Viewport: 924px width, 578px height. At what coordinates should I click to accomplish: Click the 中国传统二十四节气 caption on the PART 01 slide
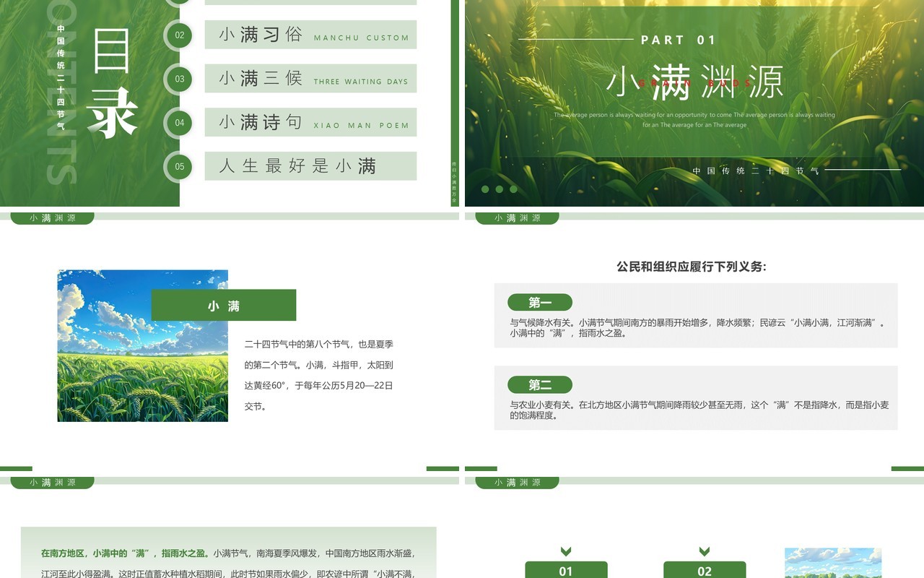(756, 171)
